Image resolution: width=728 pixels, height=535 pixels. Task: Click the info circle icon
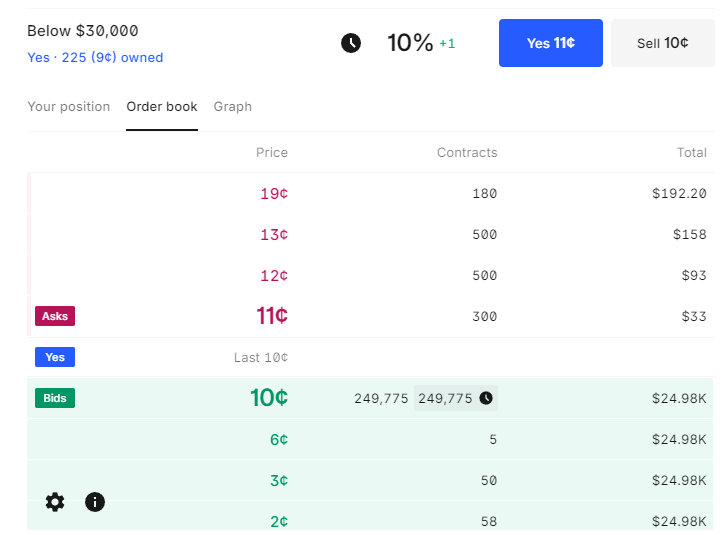pos(95,502)
